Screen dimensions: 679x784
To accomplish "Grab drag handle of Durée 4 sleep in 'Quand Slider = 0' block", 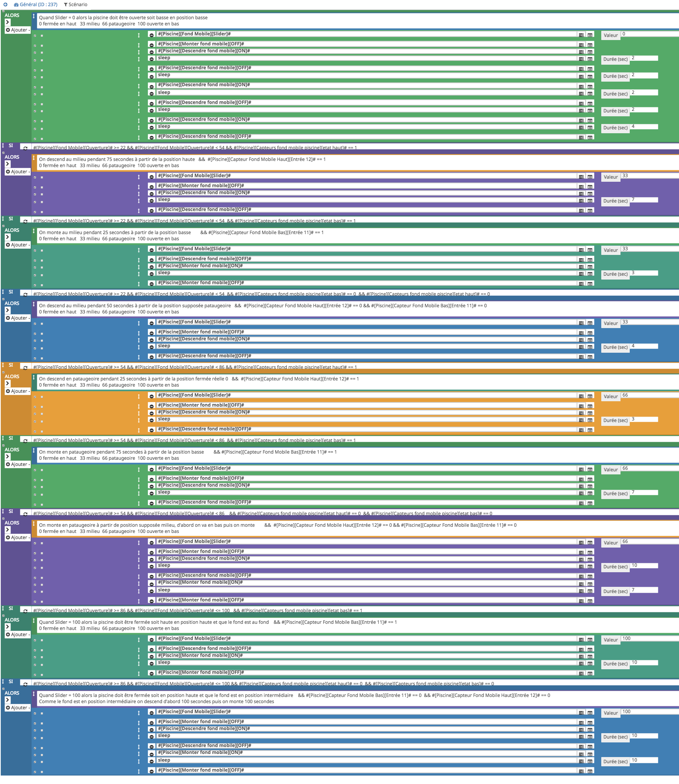I will [x=139, y=128].
